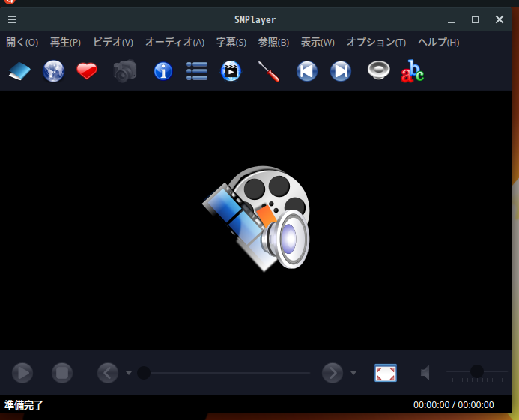
Task: Open the 開く(O) menu
Action: [x=22, y=43]
